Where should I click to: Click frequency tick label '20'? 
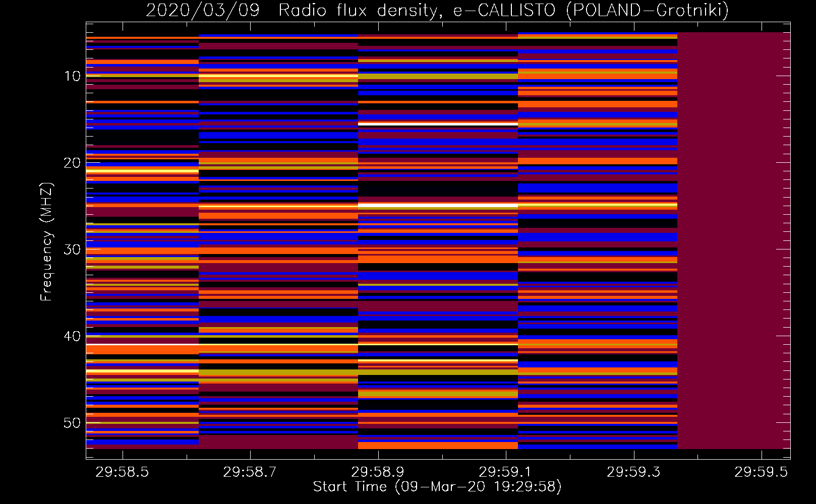click(72, 163)
